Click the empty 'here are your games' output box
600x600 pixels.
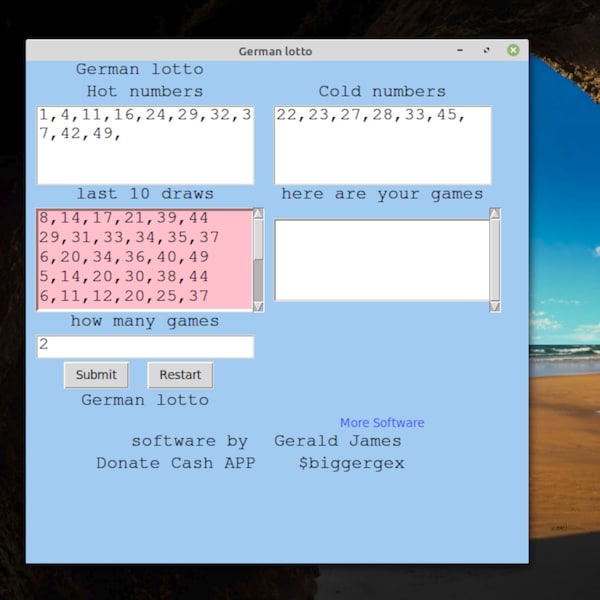pos(382,260)
